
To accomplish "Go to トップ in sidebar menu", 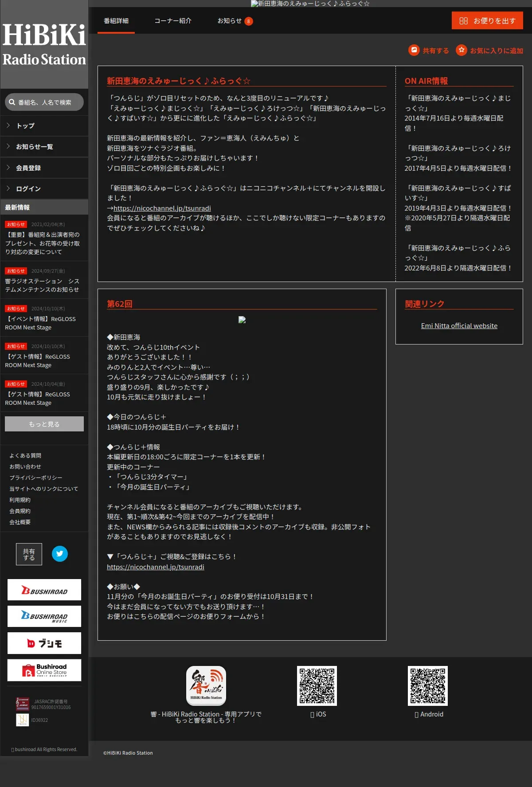I will click(x=44, y=125).
